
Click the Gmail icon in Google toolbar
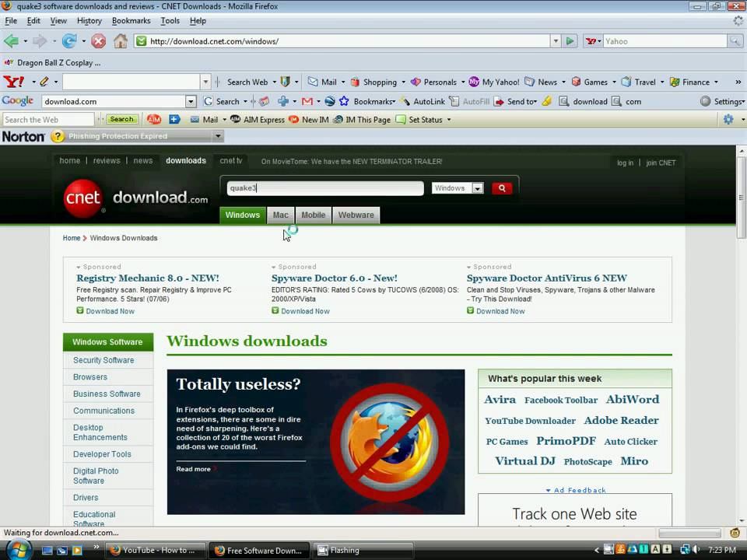[307, 101]
